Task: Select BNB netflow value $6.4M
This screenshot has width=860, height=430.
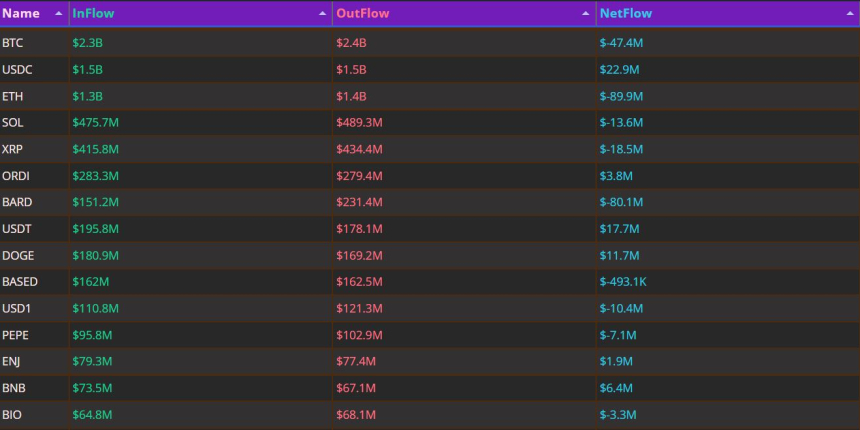Action: [616, 388]
